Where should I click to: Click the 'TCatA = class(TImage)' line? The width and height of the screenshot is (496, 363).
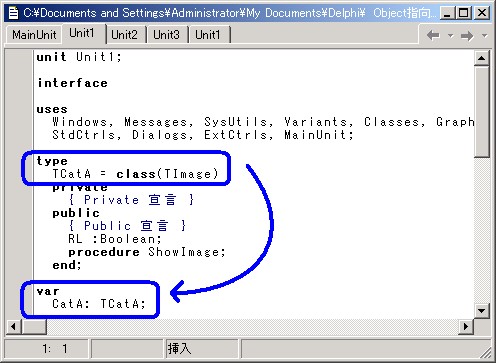click(135, 174)
